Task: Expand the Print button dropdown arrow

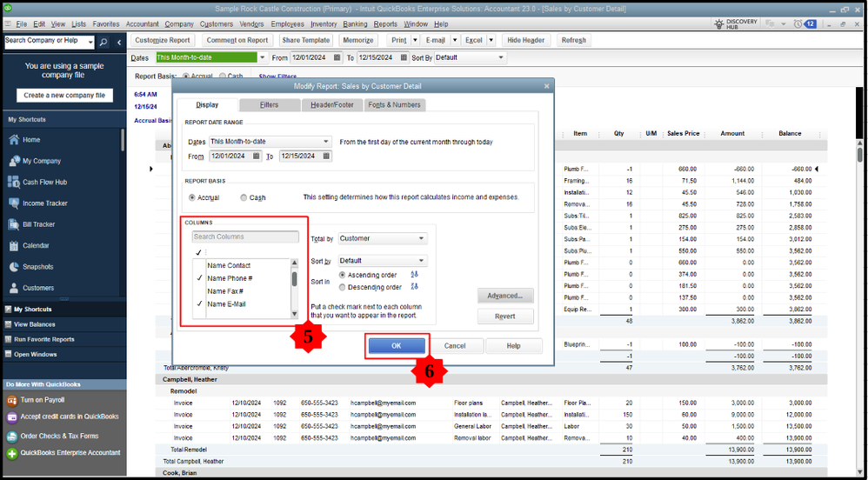Action: coord(415,40)
